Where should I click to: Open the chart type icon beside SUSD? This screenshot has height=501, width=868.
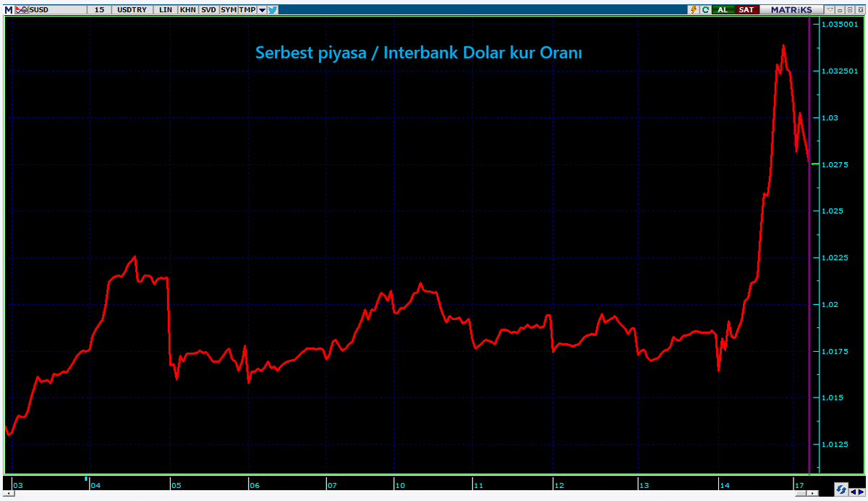click(x=22, y=10)
